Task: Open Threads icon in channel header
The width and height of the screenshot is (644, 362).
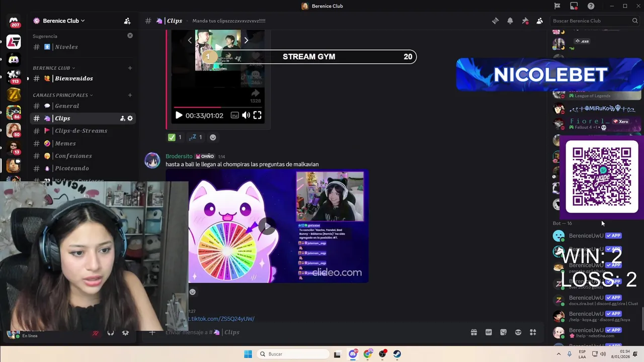Action: click(x=495, y=21)
